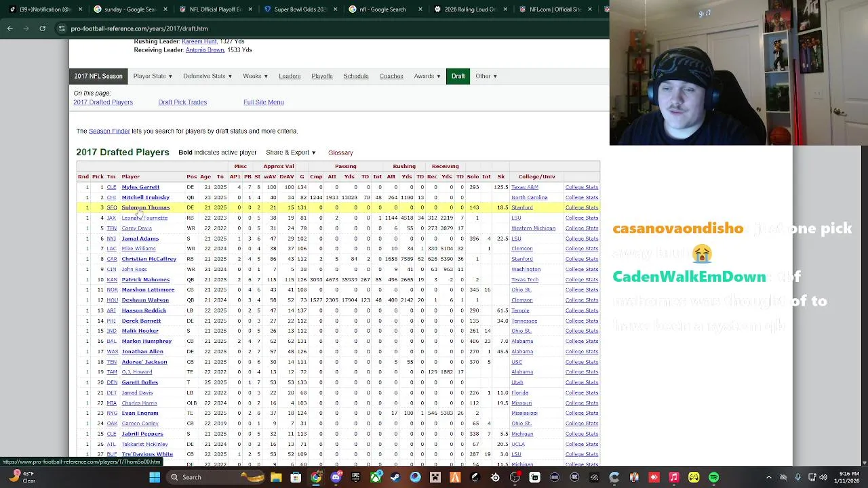Expand the Weeks dropdown
Image resolution: width=868 pixels, height=488 pixels.
point(255,76)
